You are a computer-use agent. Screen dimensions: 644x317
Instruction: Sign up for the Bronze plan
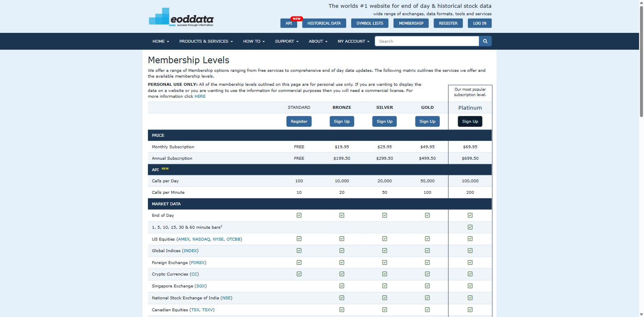click(342, 122)
